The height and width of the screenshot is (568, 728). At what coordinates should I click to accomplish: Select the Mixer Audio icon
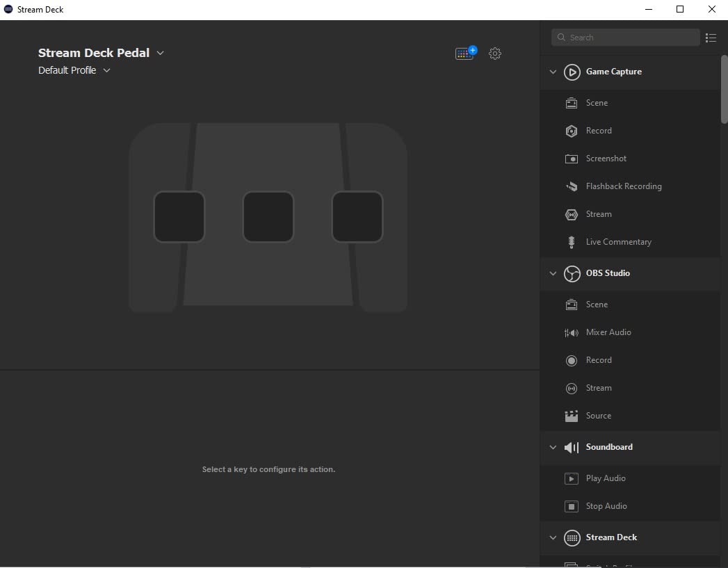(571, 332)
